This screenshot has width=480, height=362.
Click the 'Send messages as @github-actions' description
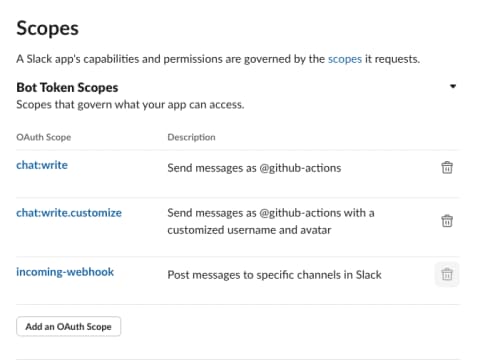(x=254, y=168)
